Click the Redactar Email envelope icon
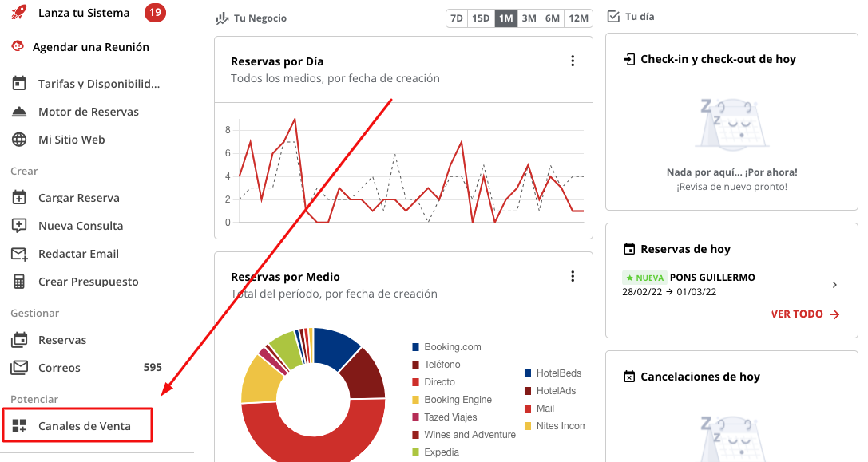868x462 pixels. 19,254
